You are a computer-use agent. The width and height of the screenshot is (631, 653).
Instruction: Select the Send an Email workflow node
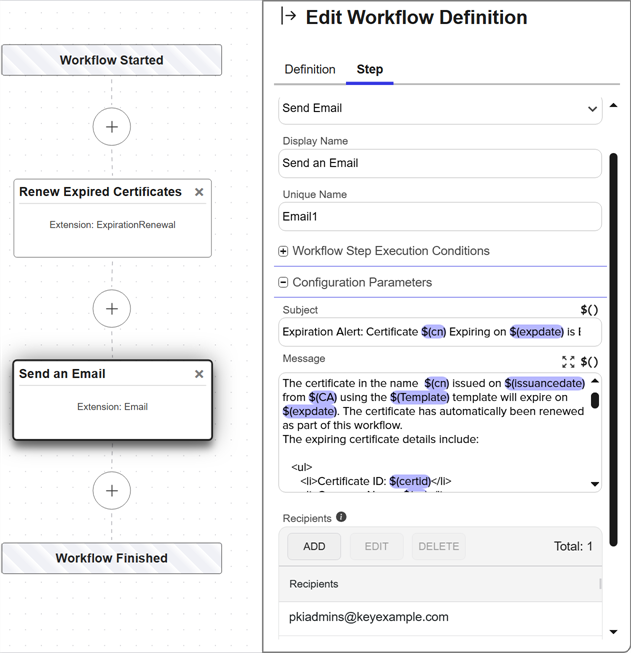click(x=112, y=399)
